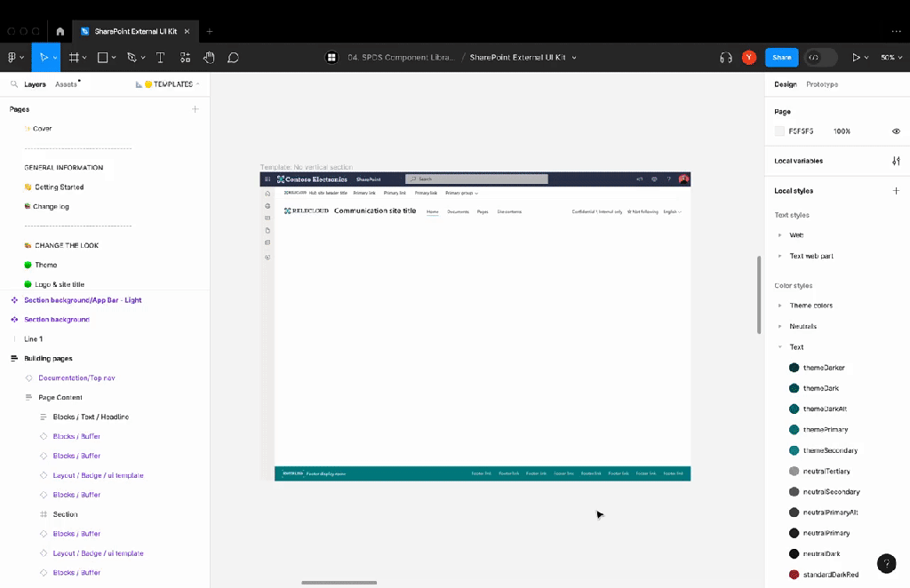
Task: Click the blue Share button
Action: [x=781, y=57]
